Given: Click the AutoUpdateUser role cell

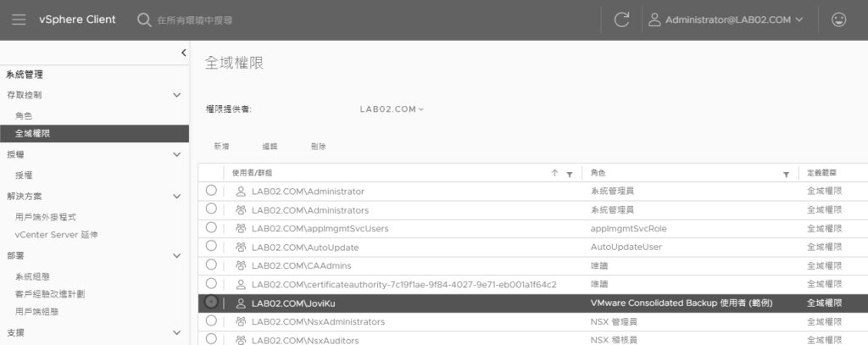Looking at the screenshot, I should 626,247.
